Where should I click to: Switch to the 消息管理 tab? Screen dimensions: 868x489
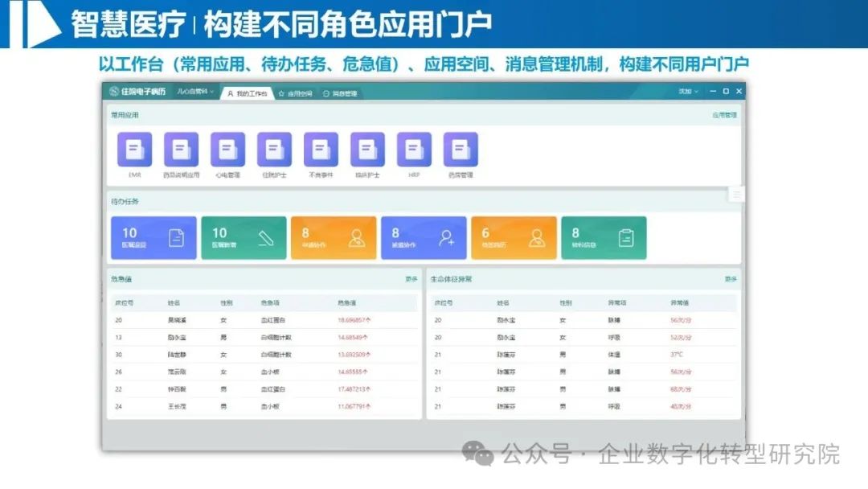tap(340, 93)
